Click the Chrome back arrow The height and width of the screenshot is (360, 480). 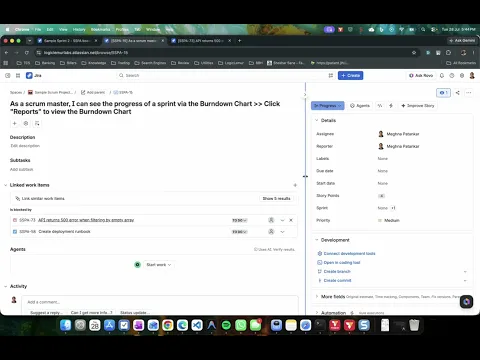pos(7,53)
